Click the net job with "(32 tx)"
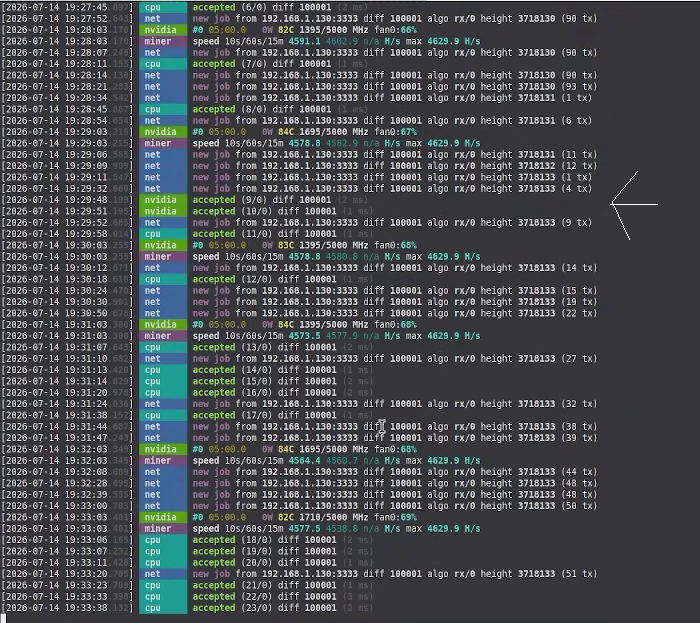Image resolution: width=700 pixels, height=623 pixels. pyautogui.click(x=395, y=404)
